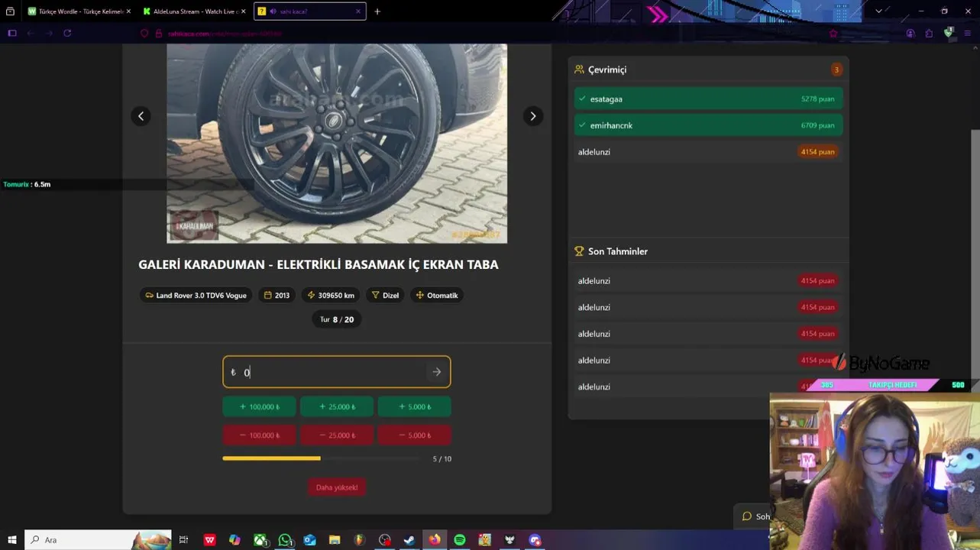Open WhatsApp from taskbar

285,540
